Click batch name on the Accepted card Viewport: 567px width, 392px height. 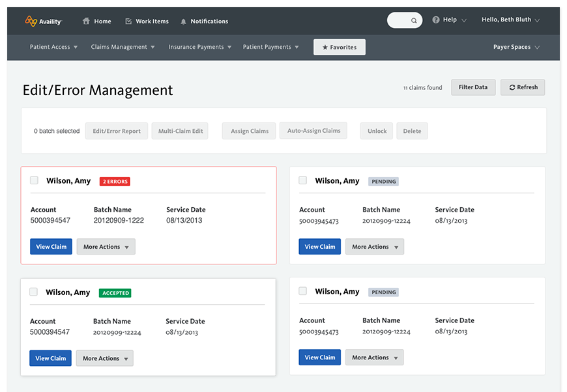[x=117, y=332]
